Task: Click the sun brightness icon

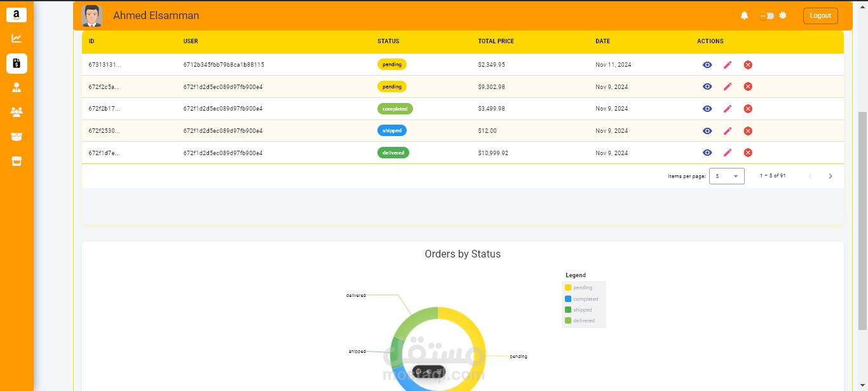Action: tap(783, 15)
